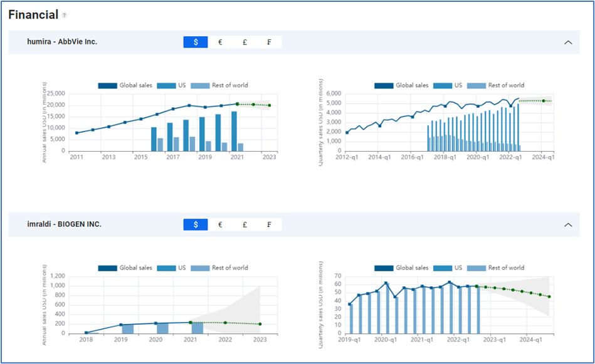Switch imraldi currency to pound sterling
This screenshot has height=364, width=595.
(x=245, y=224)
